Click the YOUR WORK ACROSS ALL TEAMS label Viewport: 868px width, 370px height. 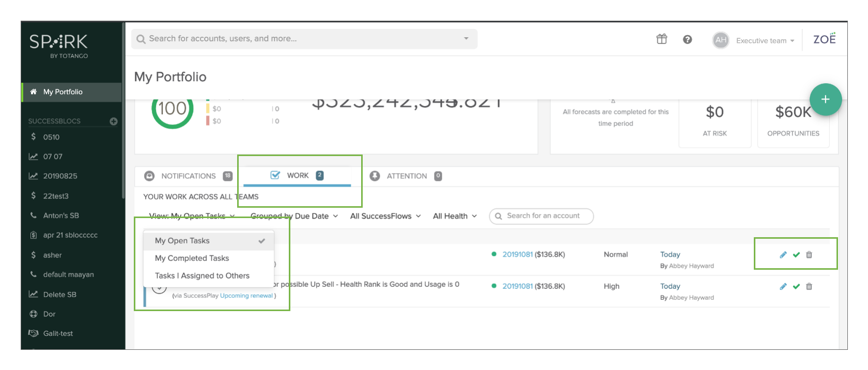tap(201, 197)
